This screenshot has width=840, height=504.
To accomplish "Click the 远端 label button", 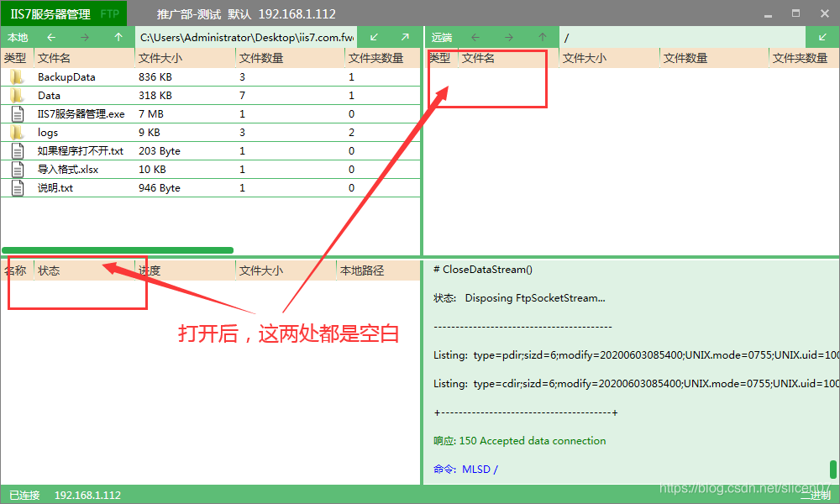I will click(442, 38).
